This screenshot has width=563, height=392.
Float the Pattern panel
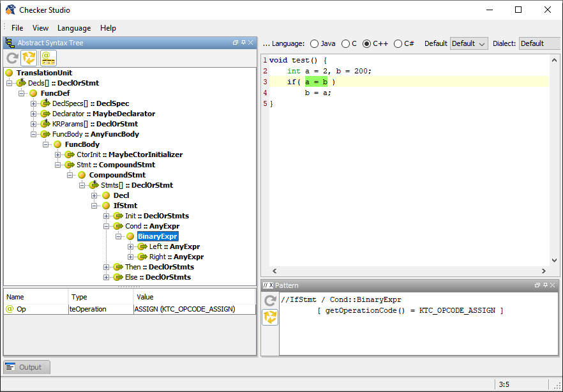pyautogui.click(x=537, y=285)
